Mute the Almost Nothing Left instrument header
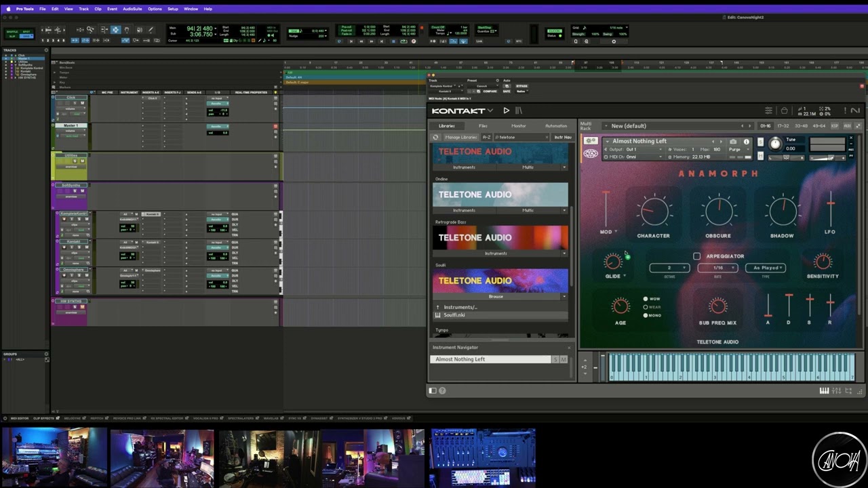Image resolution: width=868 pixels, height=488 pixels. click(760, 155)
